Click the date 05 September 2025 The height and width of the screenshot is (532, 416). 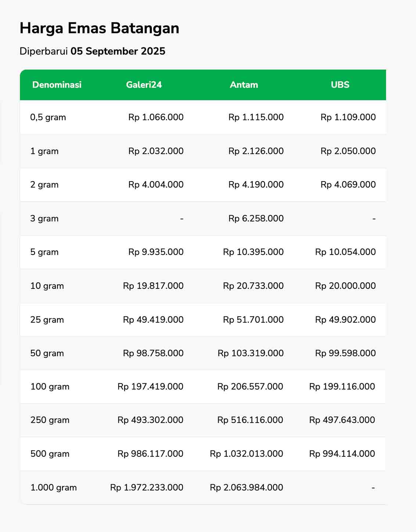click(x=118, y=51)
